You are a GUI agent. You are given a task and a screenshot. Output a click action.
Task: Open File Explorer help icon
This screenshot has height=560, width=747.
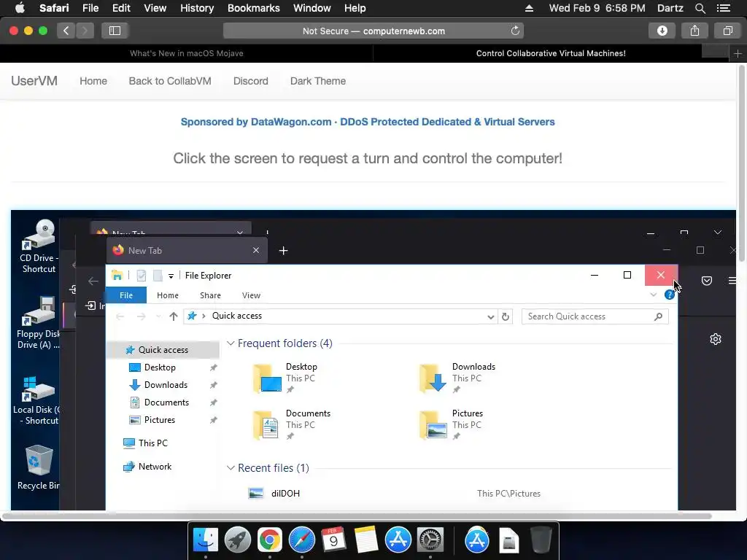(669, 295)
